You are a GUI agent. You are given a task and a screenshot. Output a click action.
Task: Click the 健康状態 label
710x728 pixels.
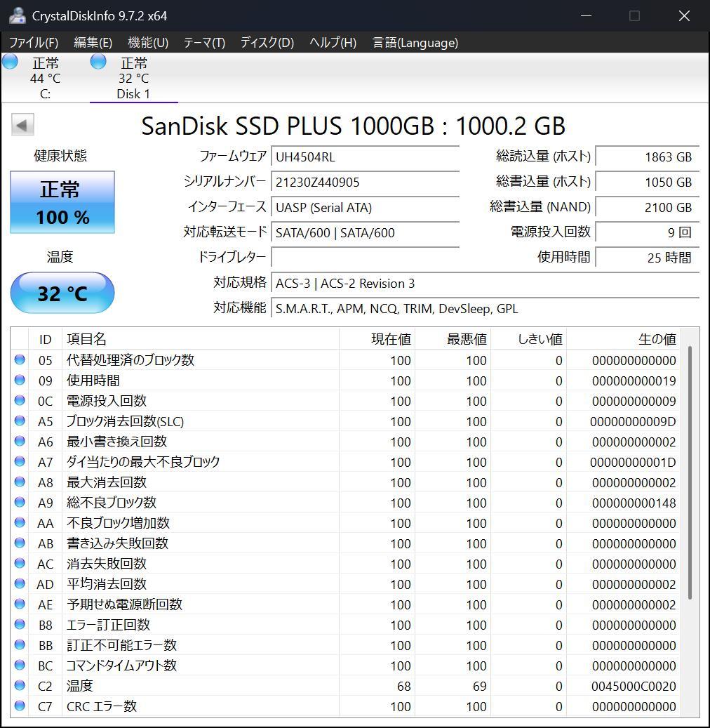[60, 156]
